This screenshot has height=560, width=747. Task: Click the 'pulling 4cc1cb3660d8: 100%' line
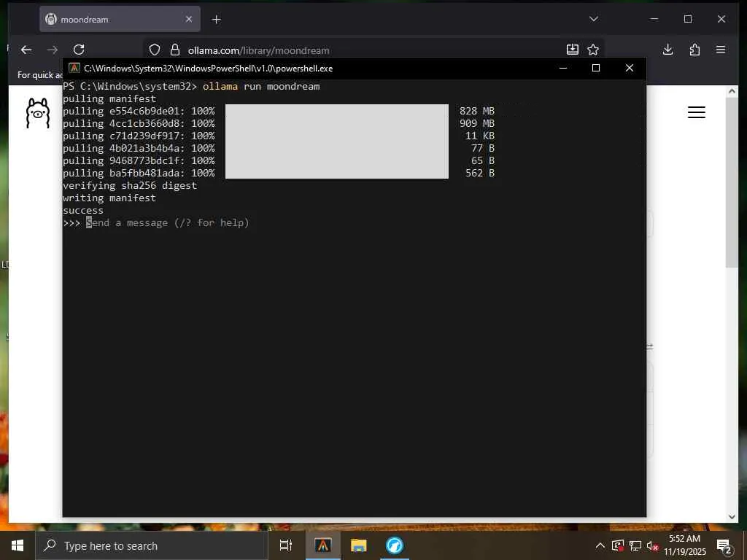pyautogui.click(x=139, y=123)
